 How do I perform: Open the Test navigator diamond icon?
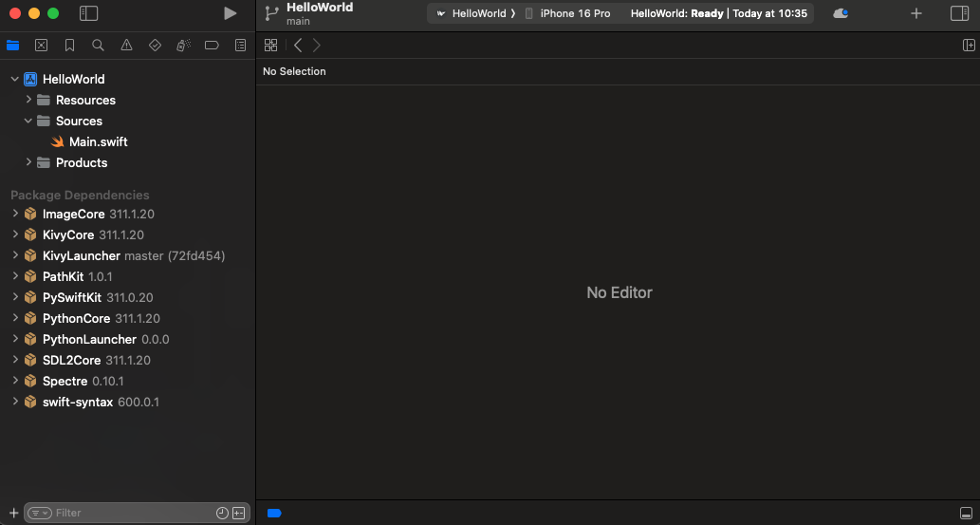[x=155, y=45]
